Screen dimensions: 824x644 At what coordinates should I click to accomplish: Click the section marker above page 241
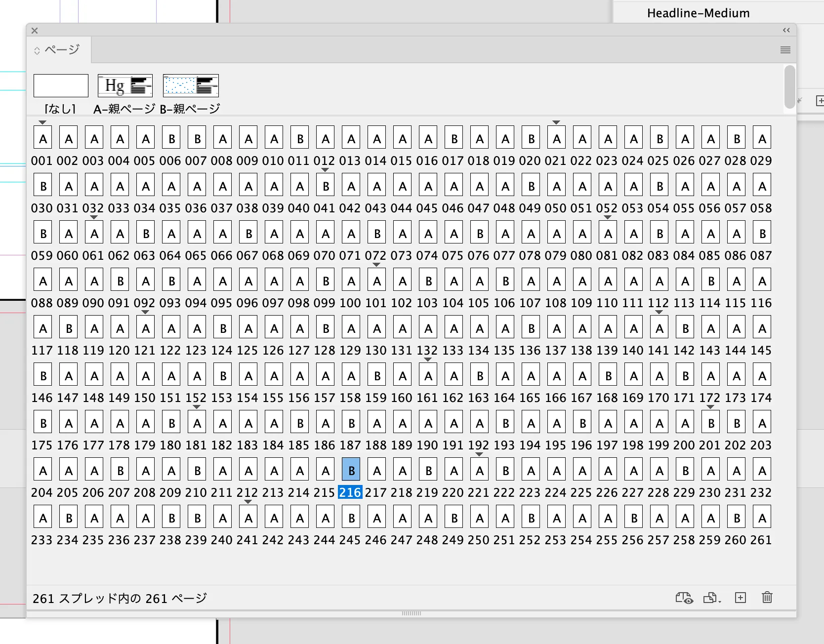click(x=248, y=501)
